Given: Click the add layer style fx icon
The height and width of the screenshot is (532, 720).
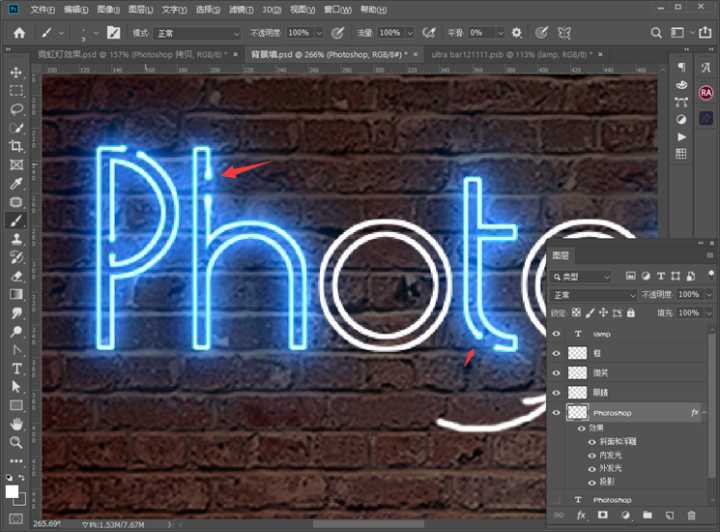Looking at the screenshot, I should point(581,515).
